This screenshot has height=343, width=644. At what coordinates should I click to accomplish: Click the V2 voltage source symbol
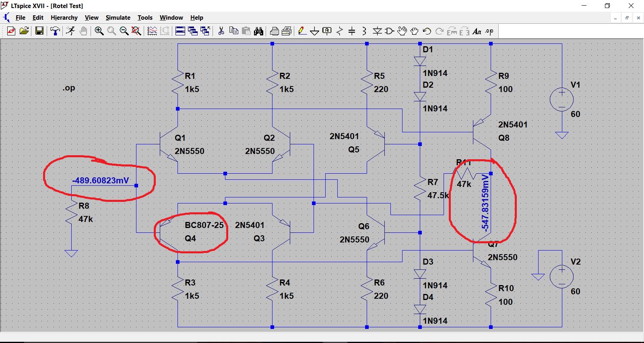click(562, 276)
